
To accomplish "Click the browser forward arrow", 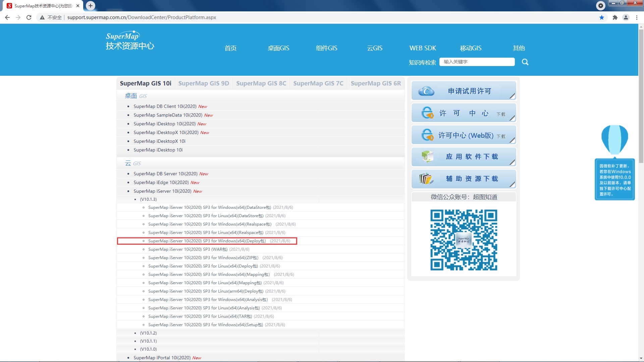I will click(x=18, y=17).
